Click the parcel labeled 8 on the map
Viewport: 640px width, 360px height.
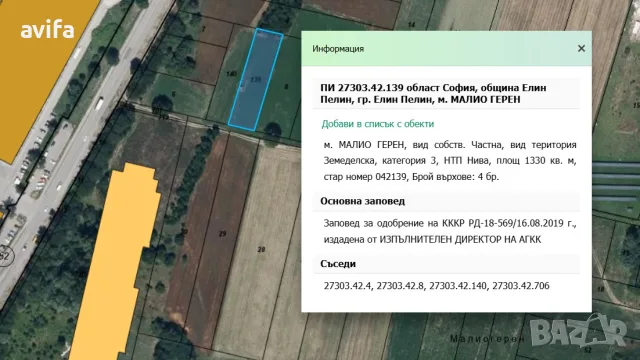click(x=286, y=87)
